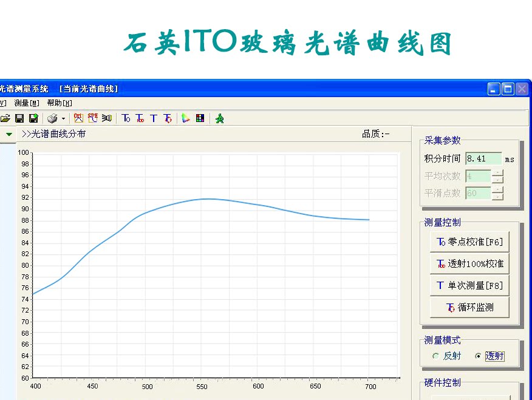This screenshot has width=532, height=400.
Task: Maximize the spectrum measurement window
Action: [x=508, y=89]
